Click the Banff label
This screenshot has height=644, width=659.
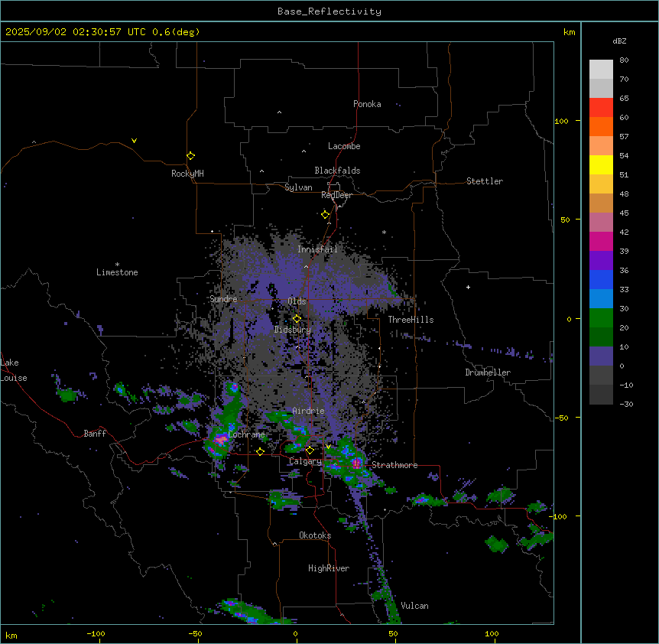click(95, 434)
